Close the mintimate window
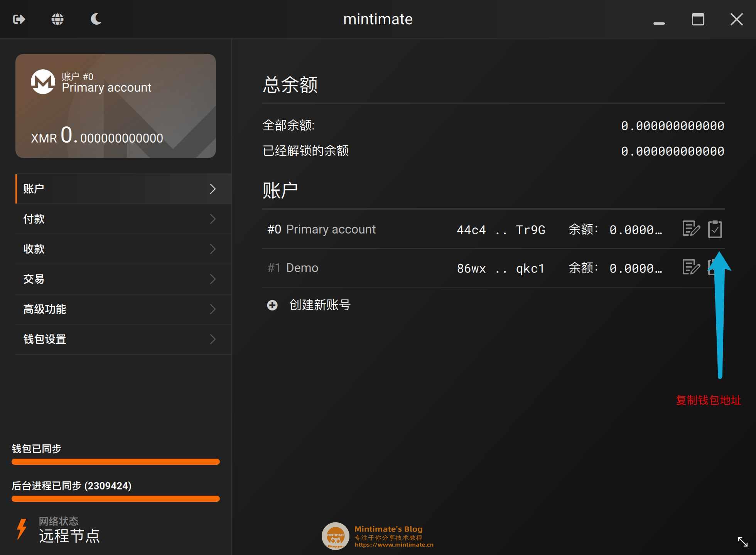This screenshot has width=756, height=555. click(x=737, y=19)
